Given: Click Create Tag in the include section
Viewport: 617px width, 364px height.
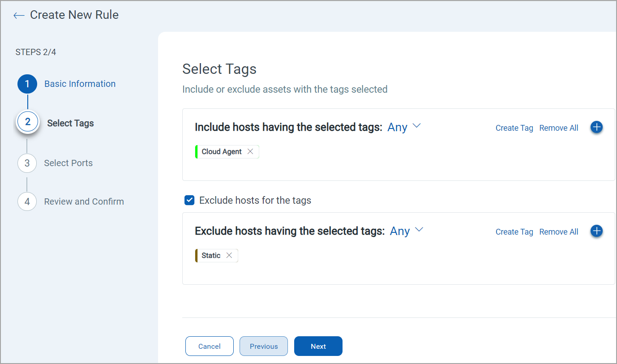Looking at the screenshot, I should coord(514,128).
